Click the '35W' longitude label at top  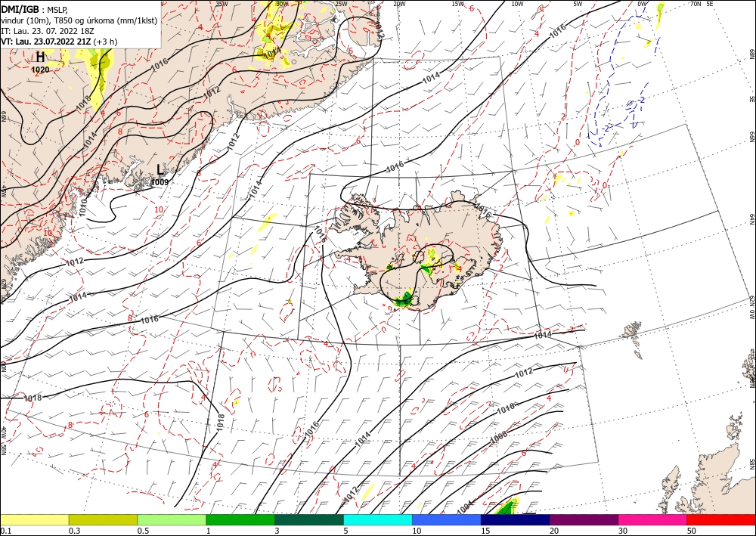222,4
